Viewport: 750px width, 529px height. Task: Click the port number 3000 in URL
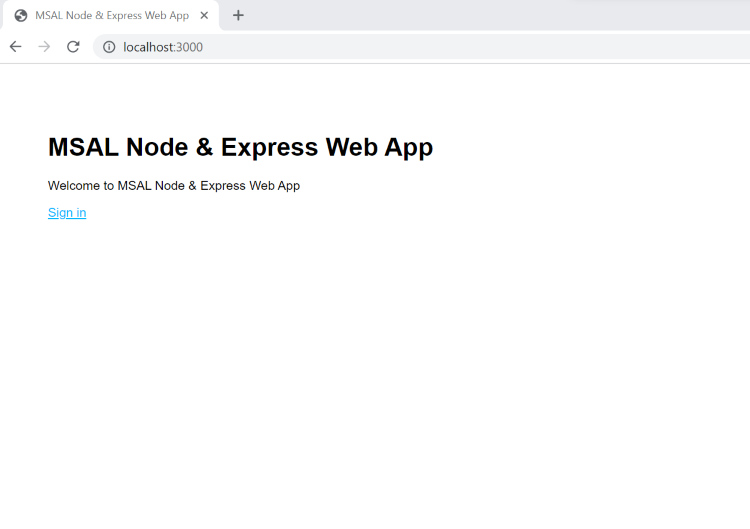(190, 47)
